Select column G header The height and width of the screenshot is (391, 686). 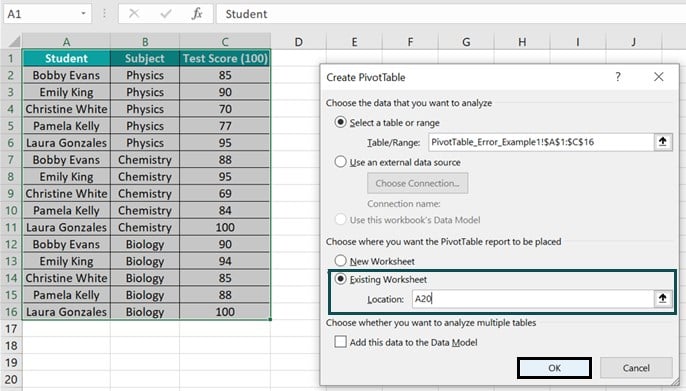[x=466, y=42]
